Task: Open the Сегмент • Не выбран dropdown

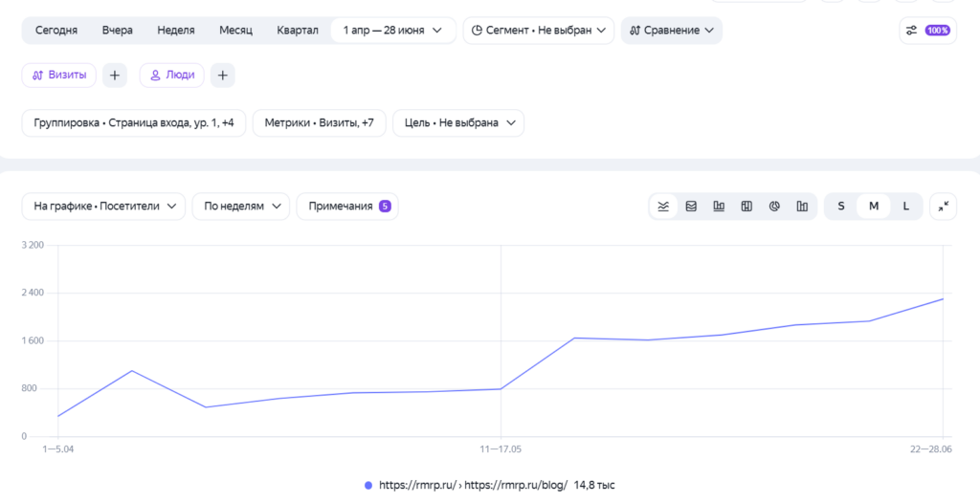Action: (x=538, y=30)
